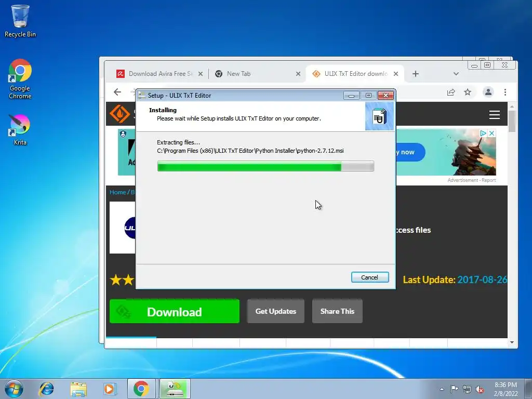Open Chrome's tab search chevron
532x399 pixels.
tap(456, 74)
